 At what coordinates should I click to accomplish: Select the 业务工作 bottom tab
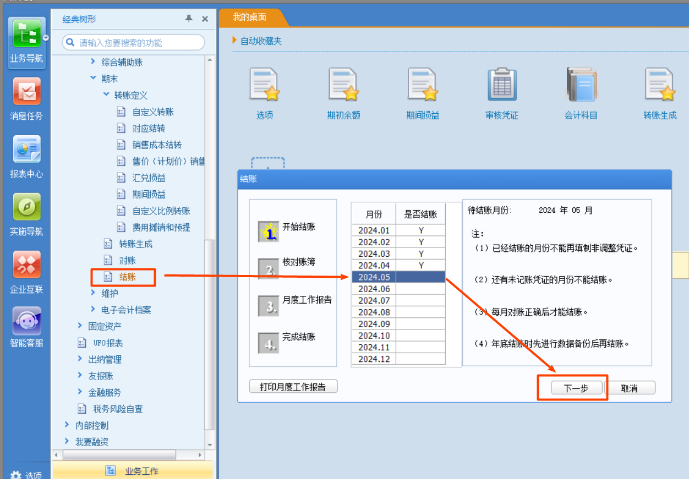point(133,470)
